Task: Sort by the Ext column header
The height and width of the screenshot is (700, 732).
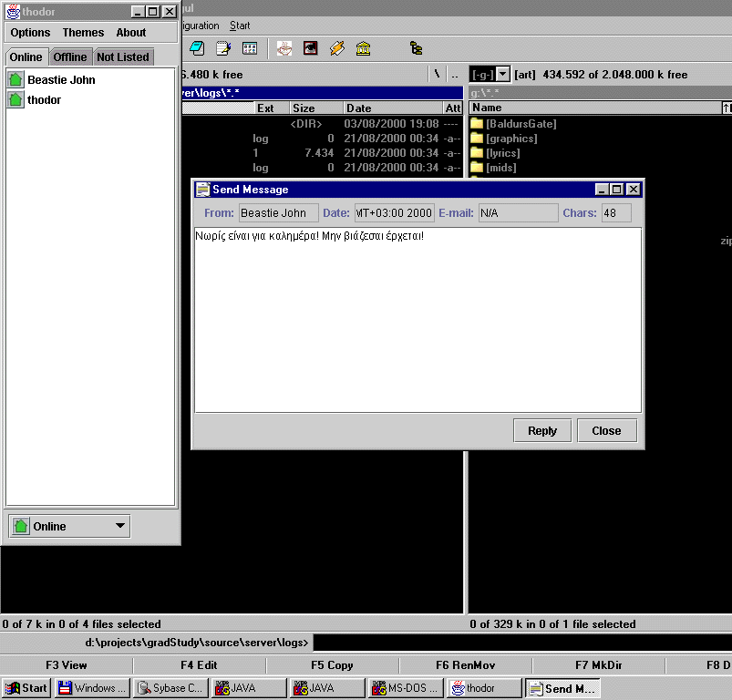Action: point(272,108)
